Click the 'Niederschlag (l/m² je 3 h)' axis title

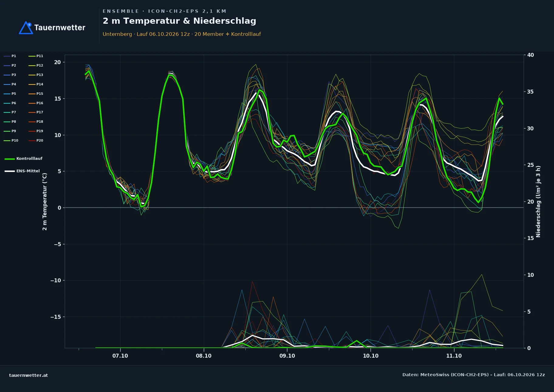click(x=538, y=201)
